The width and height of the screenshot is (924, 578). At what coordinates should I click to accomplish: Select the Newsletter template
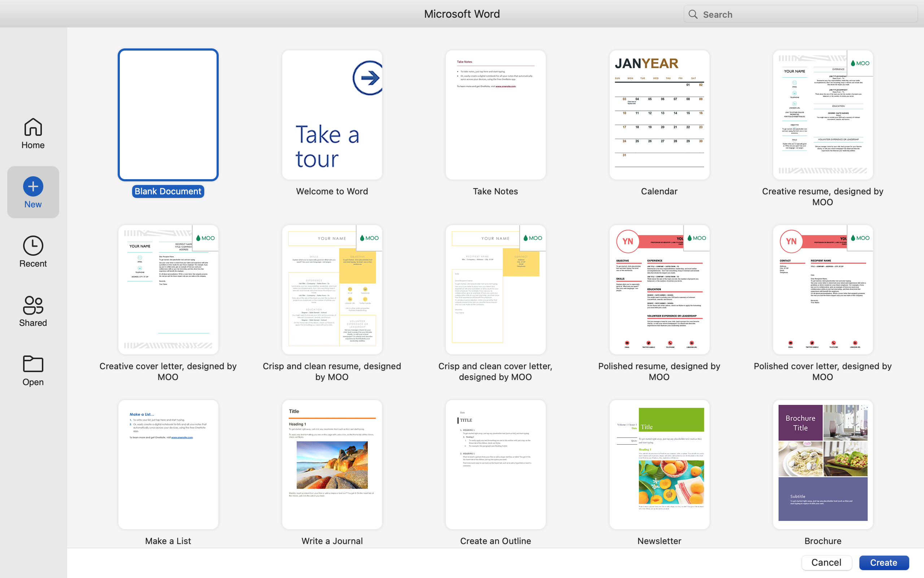tap(659, 465)
